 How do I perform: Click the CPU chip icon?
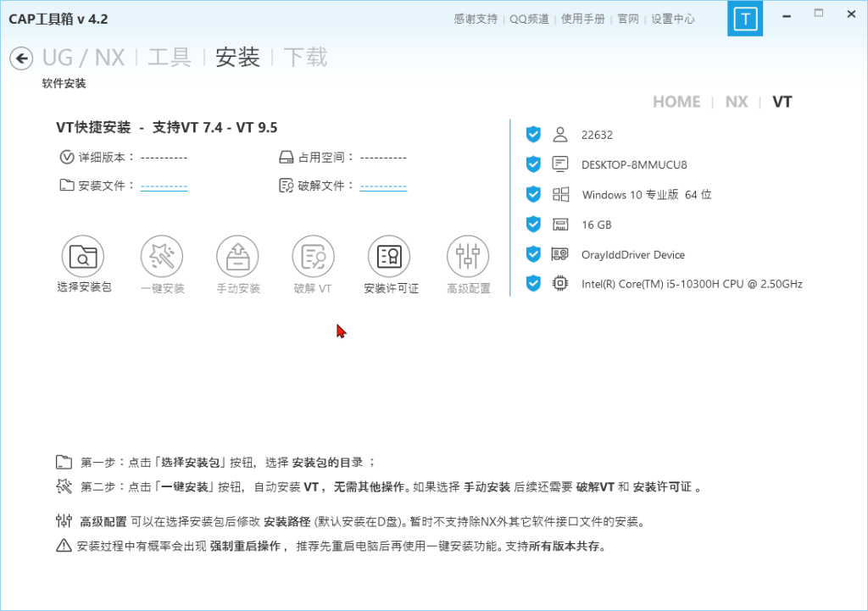point(560,283)
